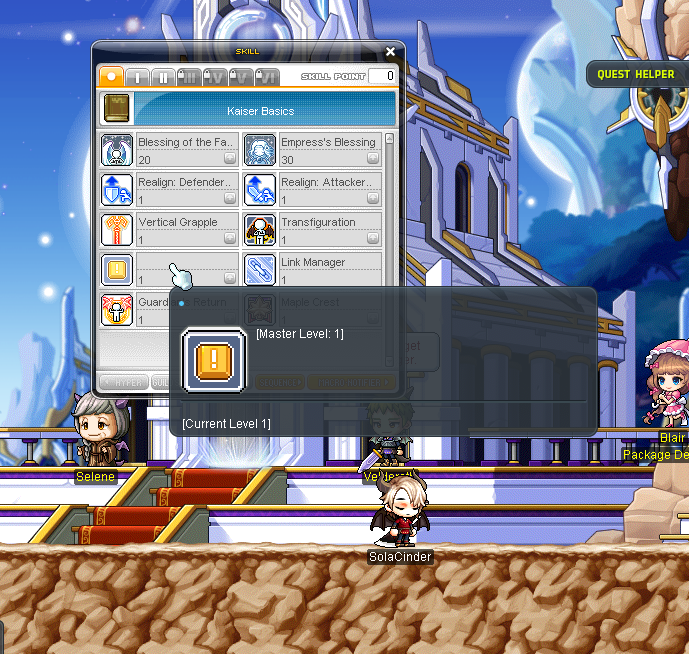
Task: Pick the Transfiguration skill icon
Action: coord(260,230)
